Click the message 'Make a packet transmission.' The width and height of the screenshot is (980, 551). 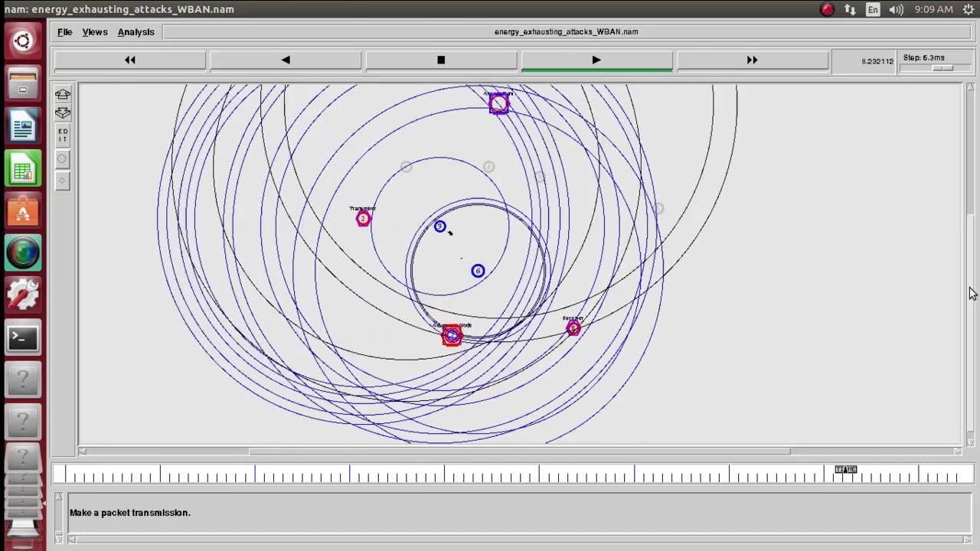[x=130, y=513]
